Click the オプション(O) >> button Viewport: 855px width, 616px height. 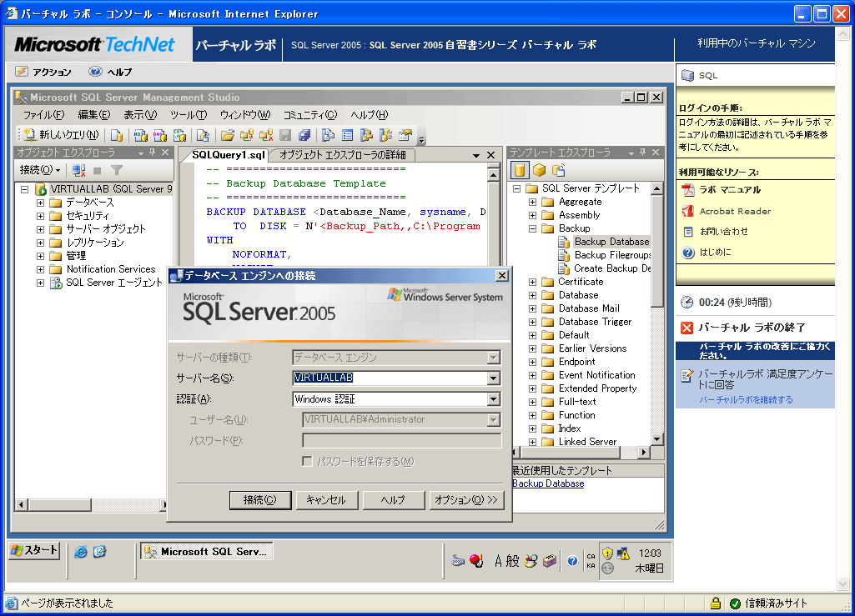[467, 500]
